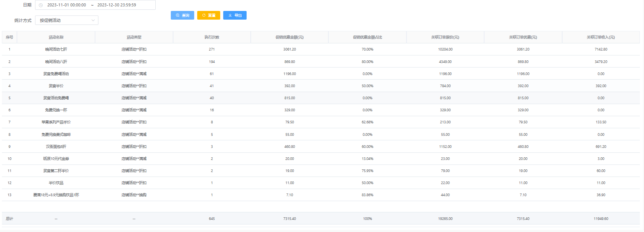This screenshot has width=644, height=232.
Task: Select the 晚间活动七折 row
Action: [x=56, y=49]
